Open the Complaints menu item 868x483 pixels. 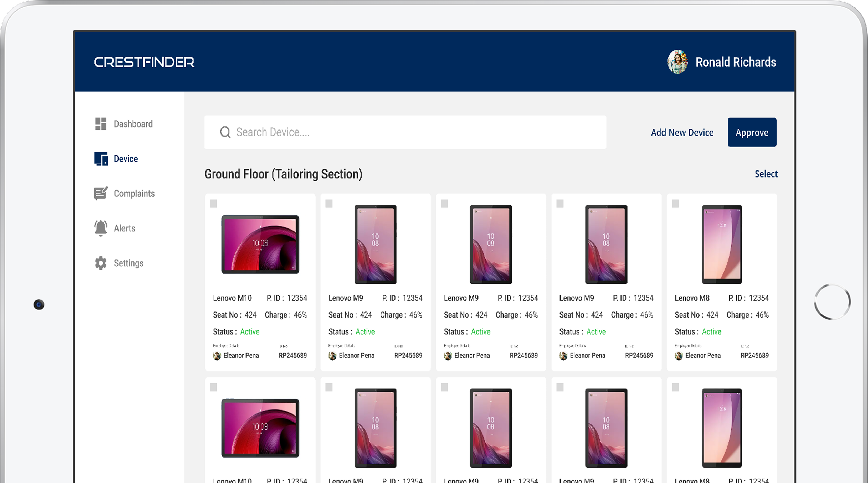(x=134, y=193)
